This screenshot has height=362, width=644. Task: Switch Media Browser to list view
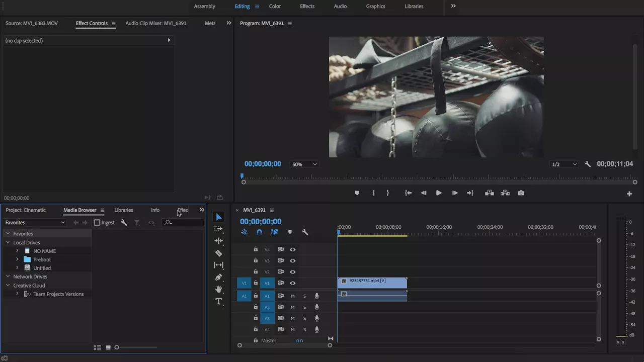[97, 347]
